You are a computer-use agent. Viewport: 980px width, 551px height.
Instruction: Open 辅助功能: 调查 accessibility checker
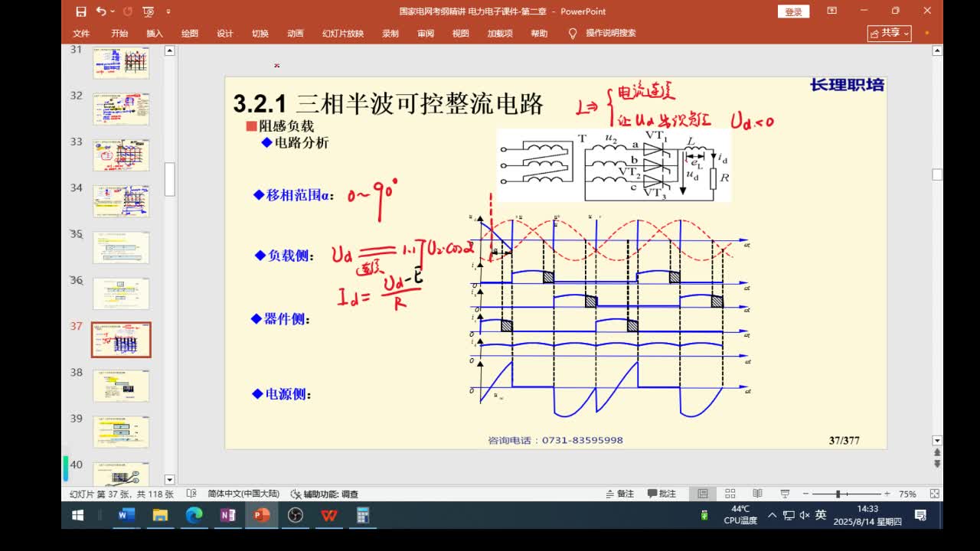point(325,494)
